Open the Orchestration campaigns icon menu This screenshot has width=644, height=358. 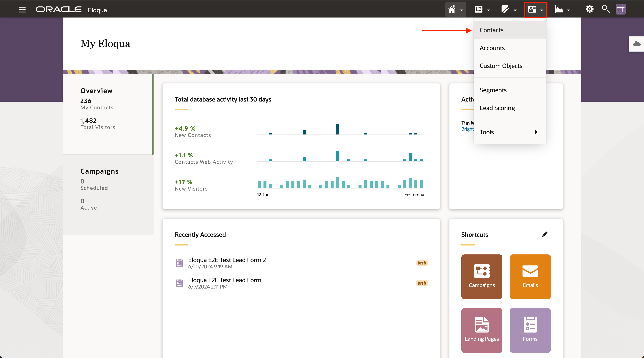click(x=482, y=10)
